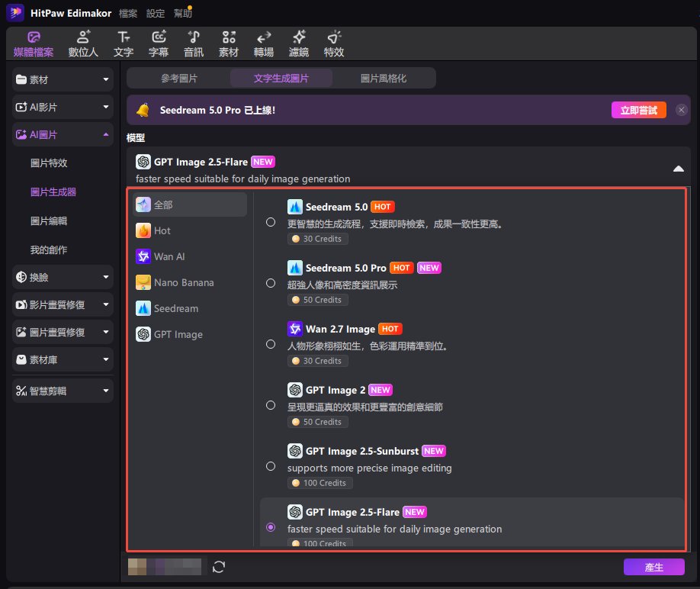Switch to the 文字生成圖片 tab
Screen dimensions: 700x589
pos(281,78)
